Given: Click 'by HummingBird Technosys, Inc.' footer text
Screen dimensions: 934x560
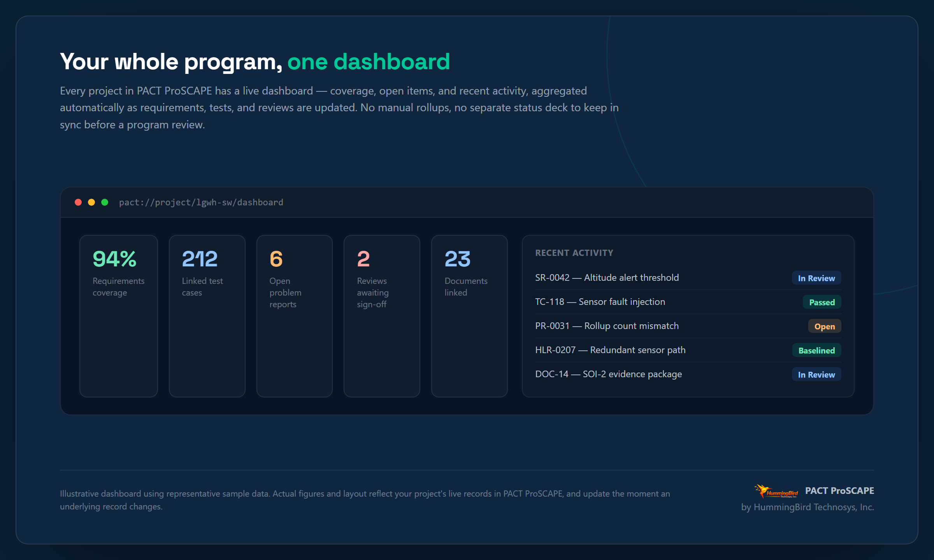Looking at the screenshot, I should click(808, 507).
